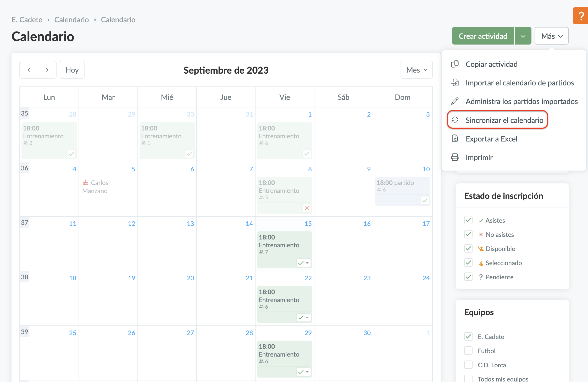
Task: Choose Exportar a Excel from menu
Action: click(491, 139)
